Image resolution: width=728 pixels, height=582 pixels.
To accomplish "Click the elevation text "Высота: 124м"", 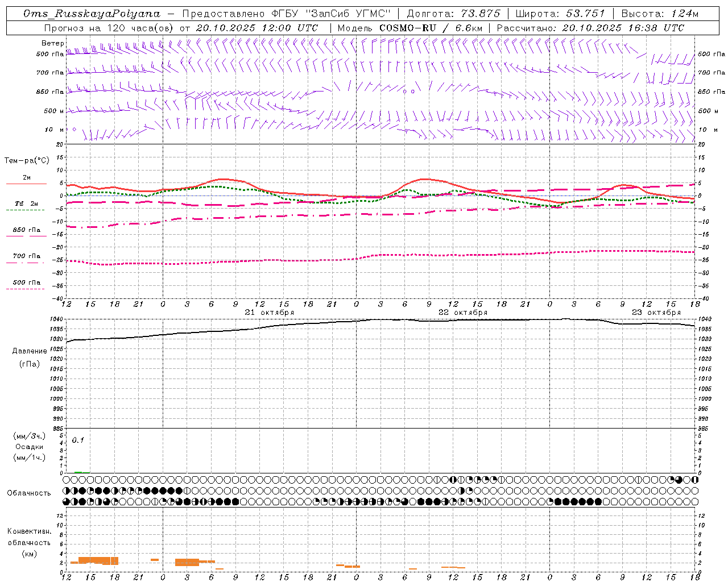I will click(660, 14).
